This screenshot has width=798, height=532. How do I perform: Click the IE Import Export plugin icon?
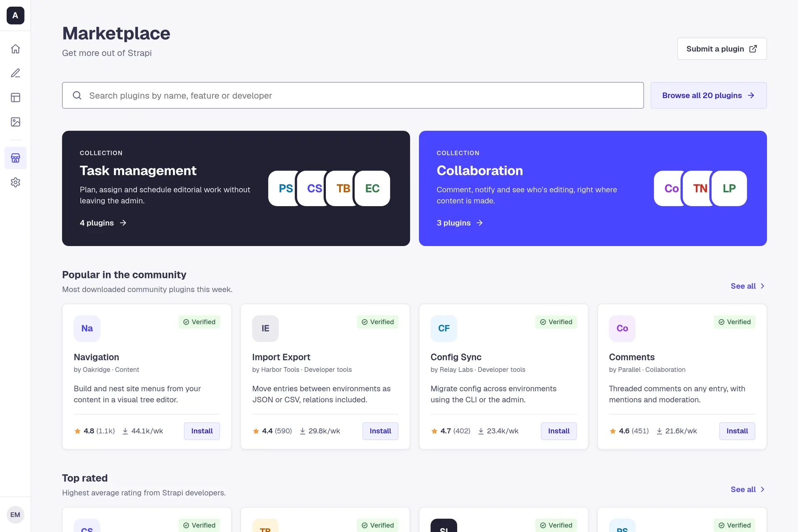265,328
